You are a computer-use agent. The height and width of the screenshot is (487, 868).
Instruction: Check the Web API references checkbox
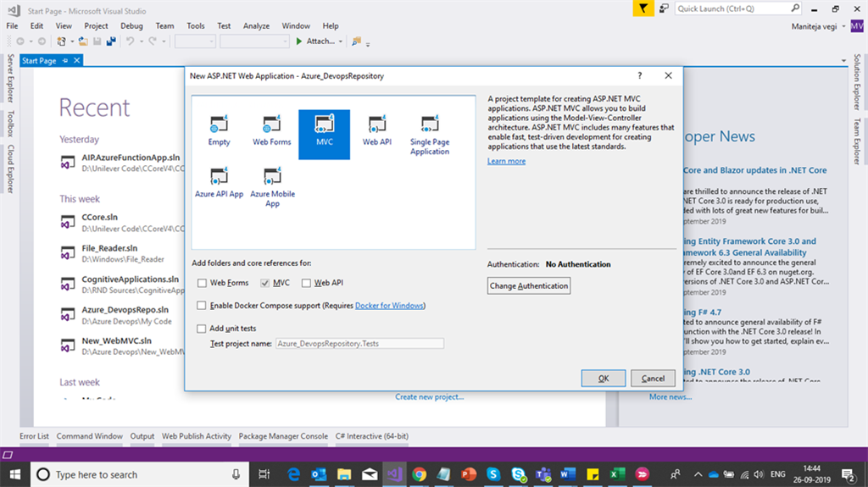click(306, 283)
